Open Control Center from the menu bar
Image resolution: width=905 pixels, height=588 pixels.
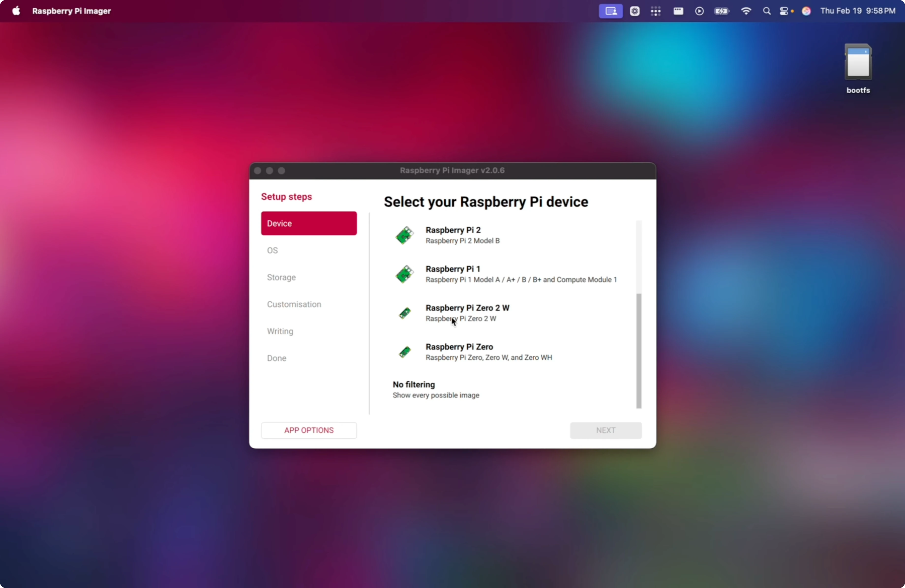(x=784, y=11)
